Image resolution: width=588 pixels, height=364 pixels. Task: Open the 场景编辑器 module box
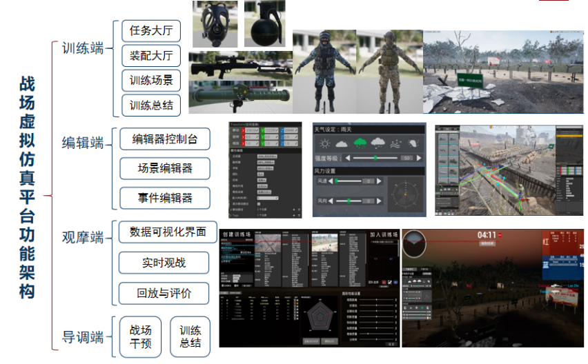click(165, 168)
